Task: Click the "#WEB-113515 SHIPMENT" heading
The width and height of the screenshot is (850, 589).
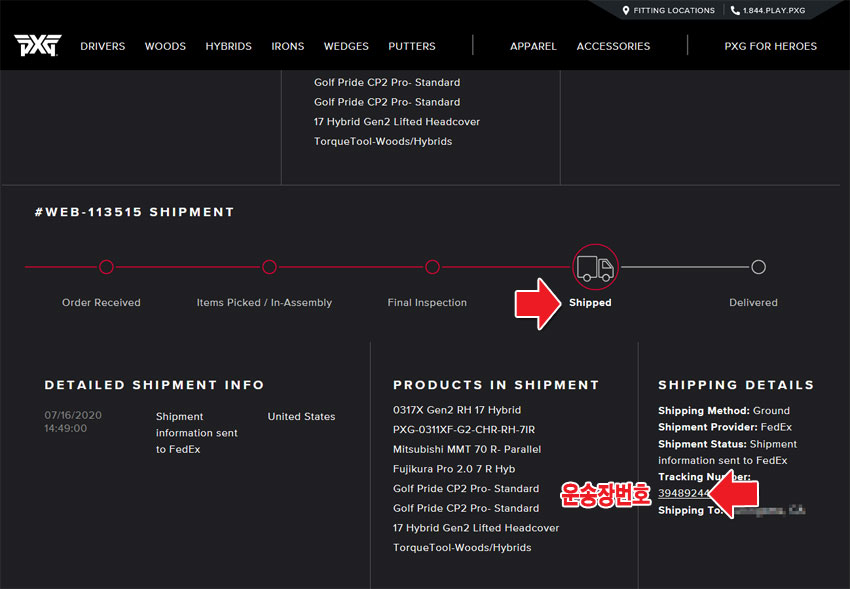Action: pos(134,212)
